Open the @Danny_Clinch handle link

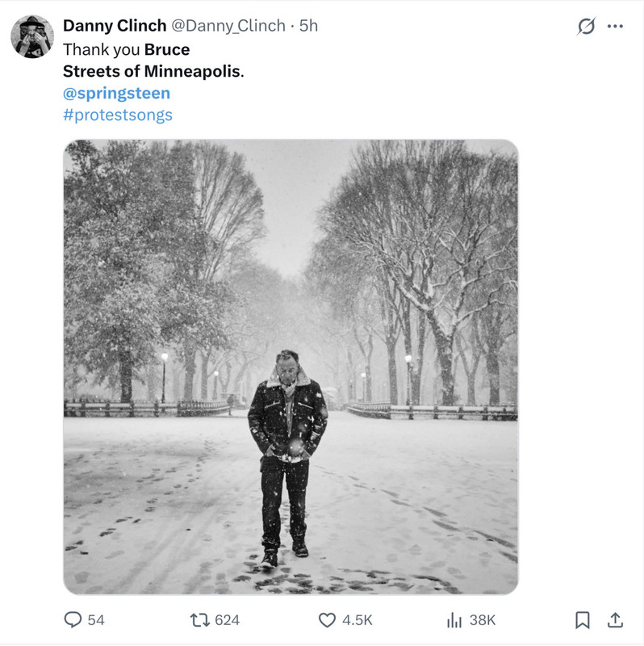[x=228, y=26]
